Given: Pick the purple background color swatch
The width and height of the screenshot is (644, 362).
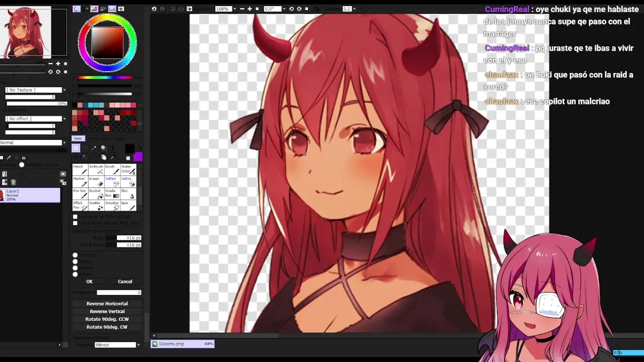Looking at the screenshot, I should [x=138, y=157].
